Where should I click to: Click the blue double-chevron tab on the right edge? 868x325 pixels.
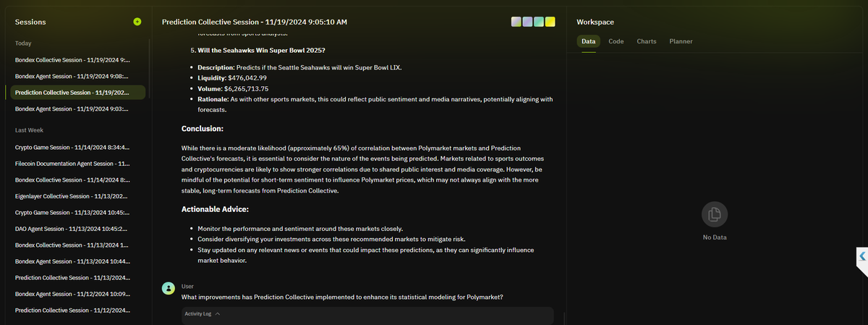pyautogui.click(x=861, y=256)
